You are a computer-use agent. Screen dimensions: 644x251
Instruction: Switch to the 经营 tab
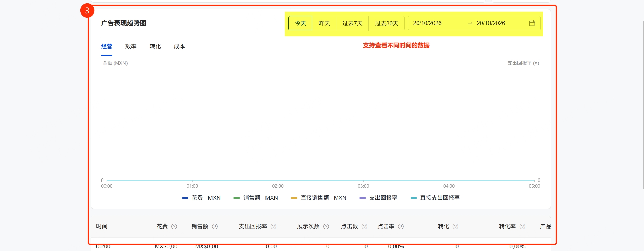click(107, 46)
